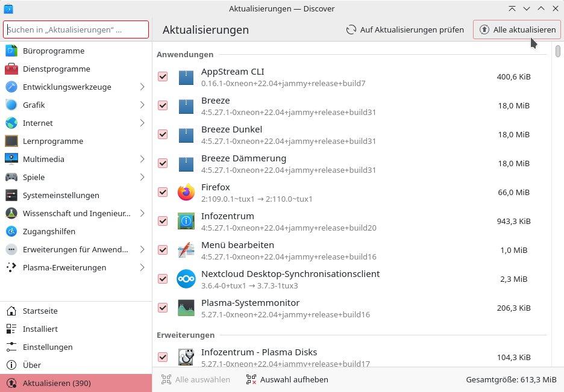Uncheck the Breeze Dunkel update checkbox
564x392 pixels.
(x=163, y=134)
